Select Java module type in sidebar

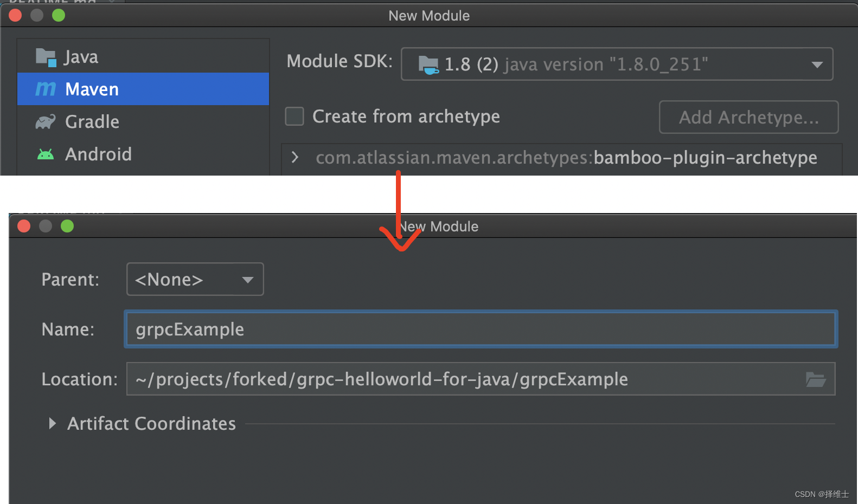point(143,57)
